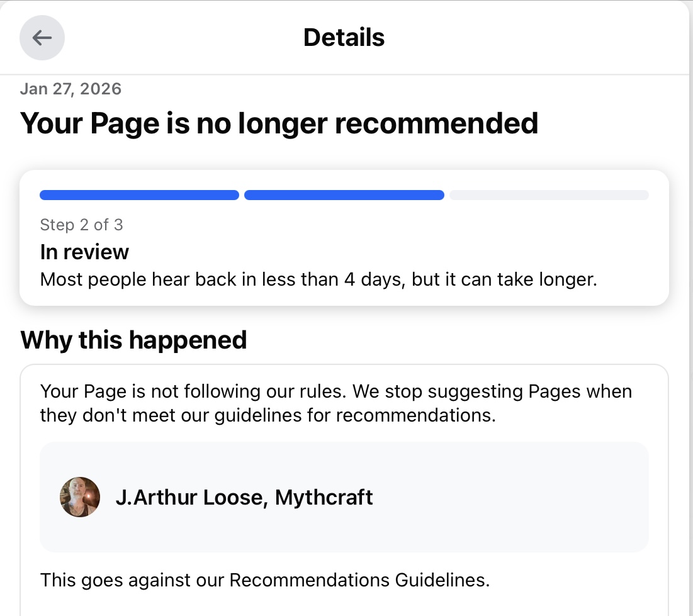The image size is (693, 616).
Task: Open the J.Arthur Loose, Mythcraft page name
Action: click(244, 498)
